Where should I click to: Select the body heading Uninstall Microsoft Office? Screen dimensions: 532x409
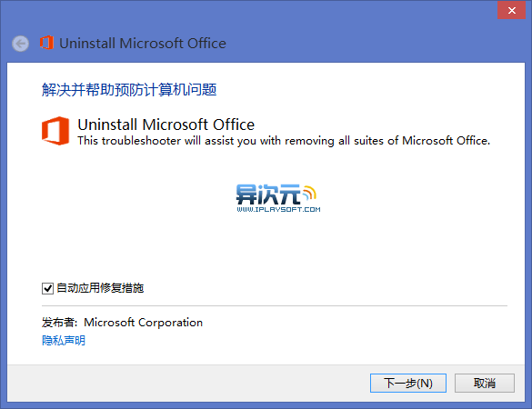click(x=166, y=125)
